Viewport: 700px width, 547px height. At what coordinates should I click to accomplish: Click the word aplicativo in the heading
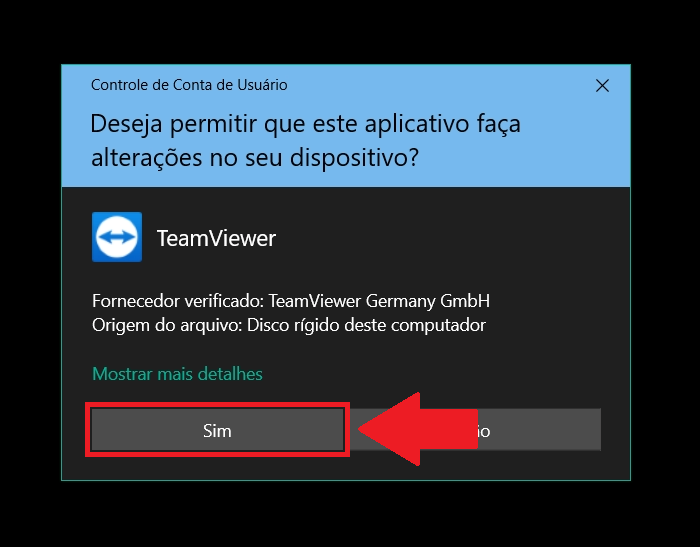click(x=417, y=124)
